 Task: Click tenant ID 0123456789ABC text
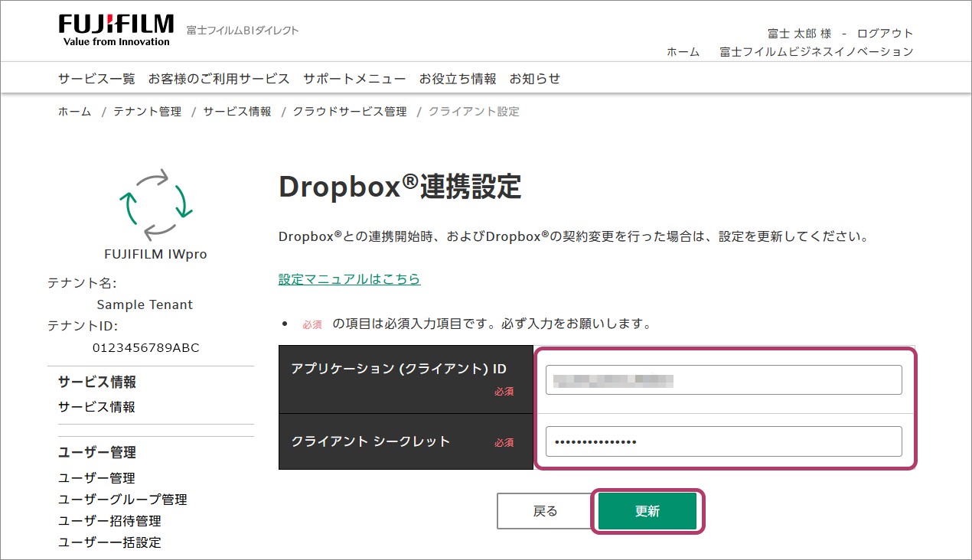[145, 348]
